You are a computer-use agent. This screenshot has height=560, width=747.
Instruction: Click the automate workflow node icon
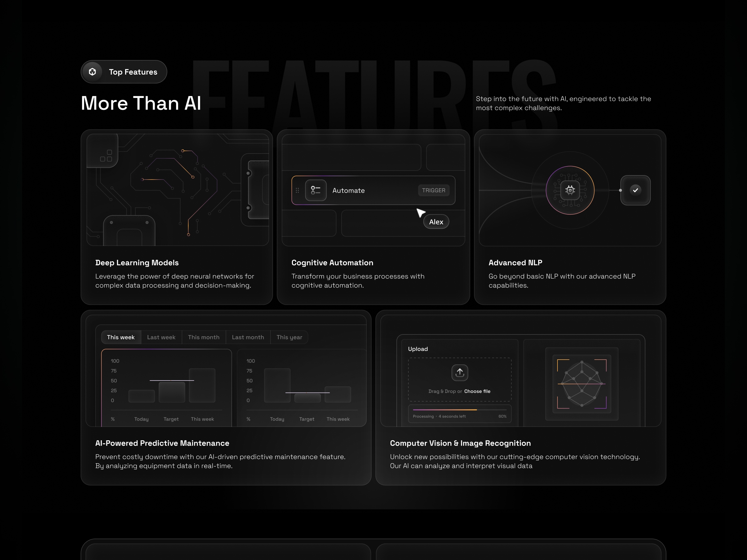[x=315, y=190]
